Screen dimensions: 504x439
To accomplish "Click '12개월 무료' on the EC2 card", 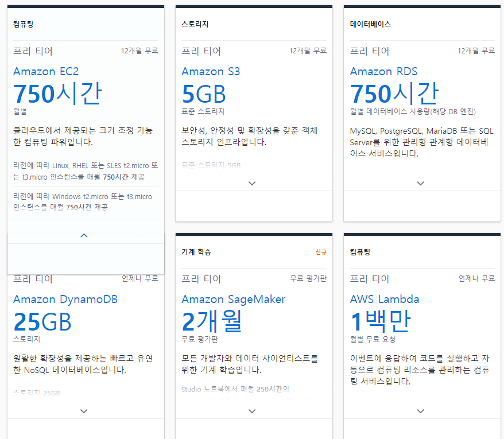I will click(x=139, y=50).
